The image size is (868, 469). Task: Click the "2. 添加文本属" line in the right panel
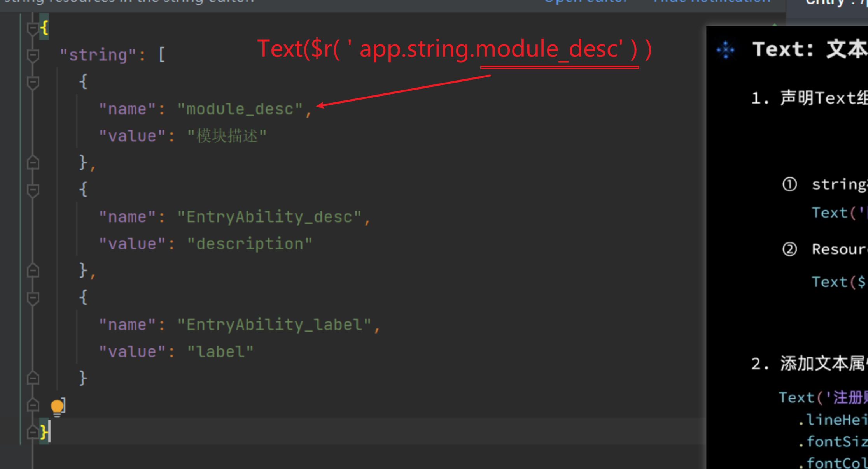coord(809,364)
